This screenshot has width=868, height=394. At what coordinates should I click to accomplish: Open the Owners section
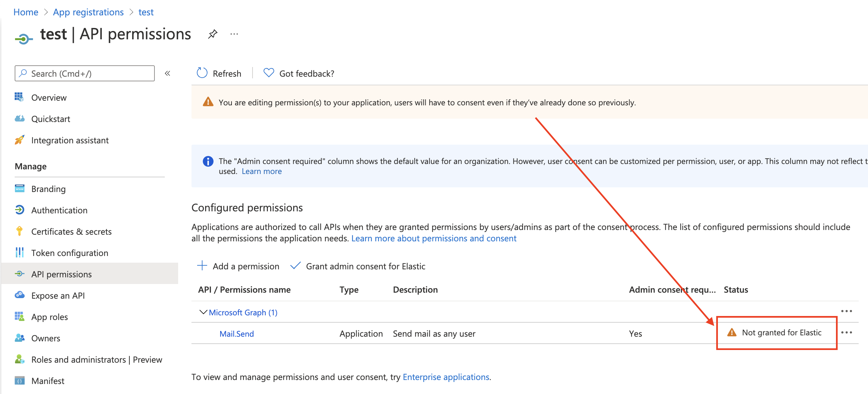[45, 338]
